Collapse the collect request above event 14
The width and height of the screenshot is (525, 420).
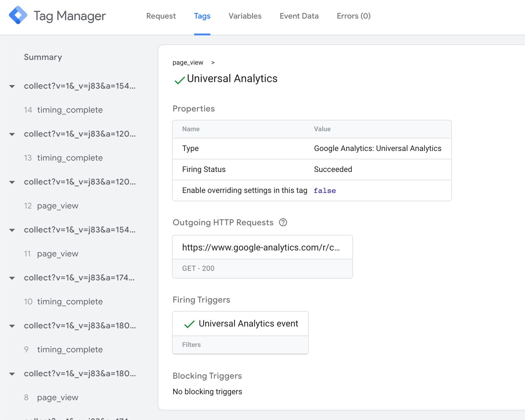pos(12,86)
